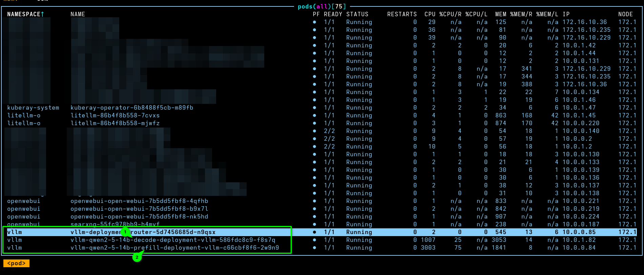Click the PF column header
The height and width of the screenshot is (275, 644).
316,14
